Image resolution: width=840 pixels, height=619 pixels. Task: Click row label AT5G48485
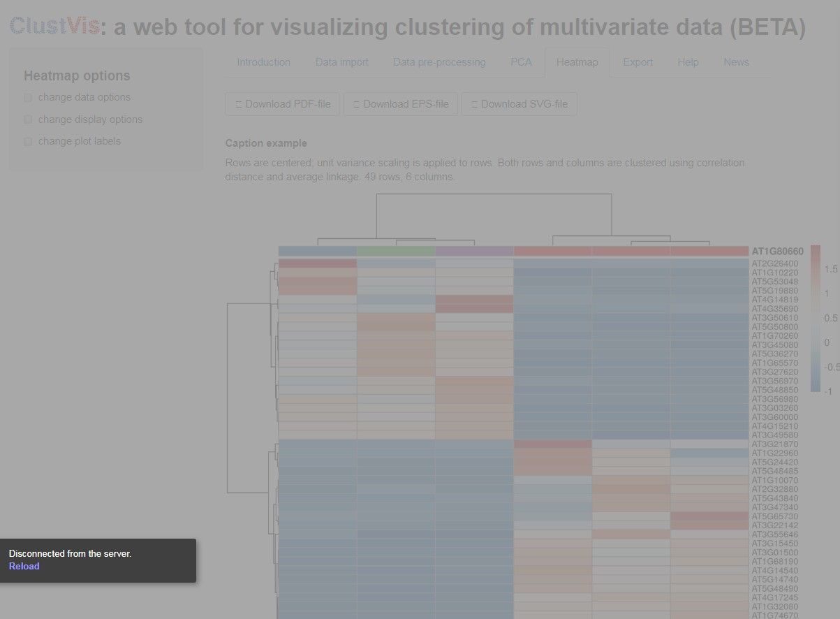[x=774, y=472]
